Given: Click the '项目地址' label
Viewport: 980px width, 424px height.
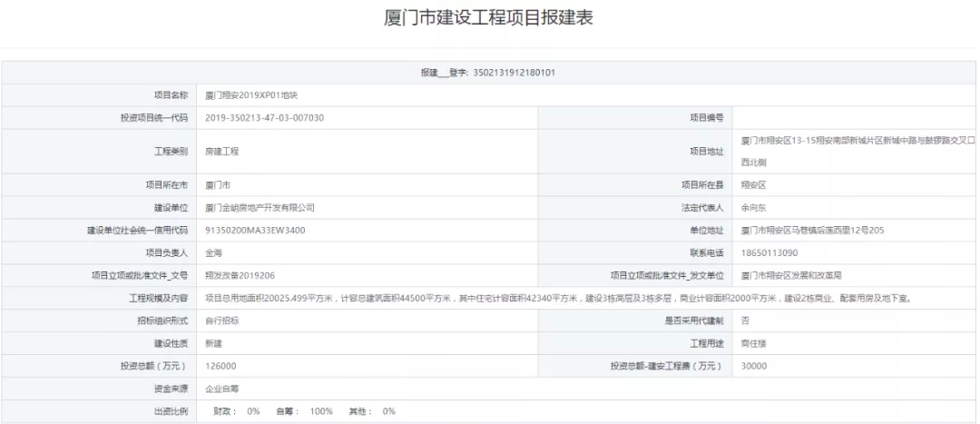Looking at the screenshot, I should (x=707, y=152).
